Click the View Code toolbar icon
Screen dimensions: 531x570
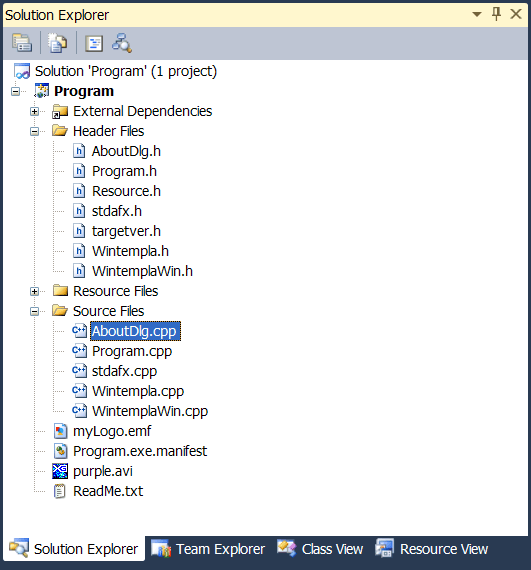coord(94,43)
